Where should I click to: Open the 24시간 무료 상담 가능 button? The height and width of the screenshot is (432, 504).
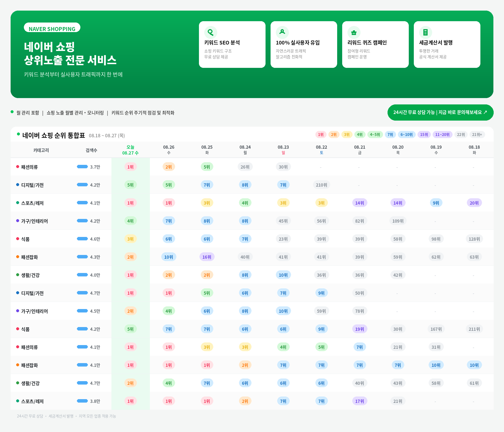(x=440, y=112)
